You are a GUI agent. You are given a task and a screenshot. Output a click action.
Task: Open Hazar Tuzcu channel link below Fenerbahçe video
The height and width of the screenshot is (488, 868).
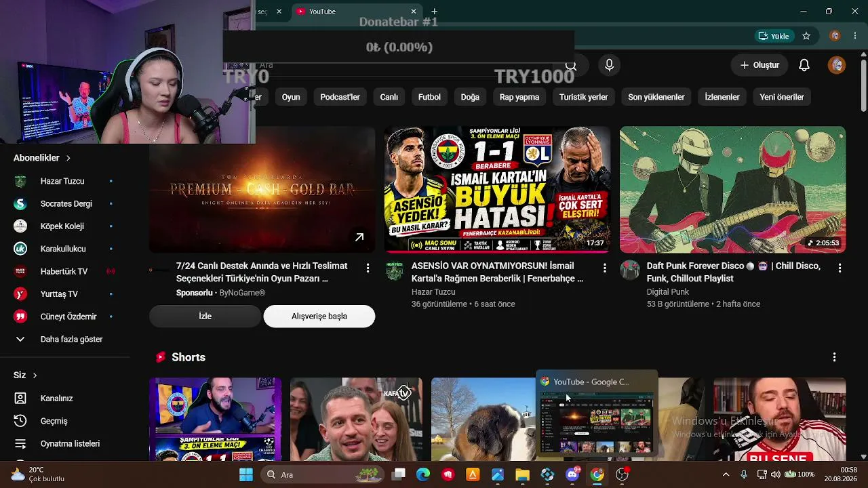[433, 292]
